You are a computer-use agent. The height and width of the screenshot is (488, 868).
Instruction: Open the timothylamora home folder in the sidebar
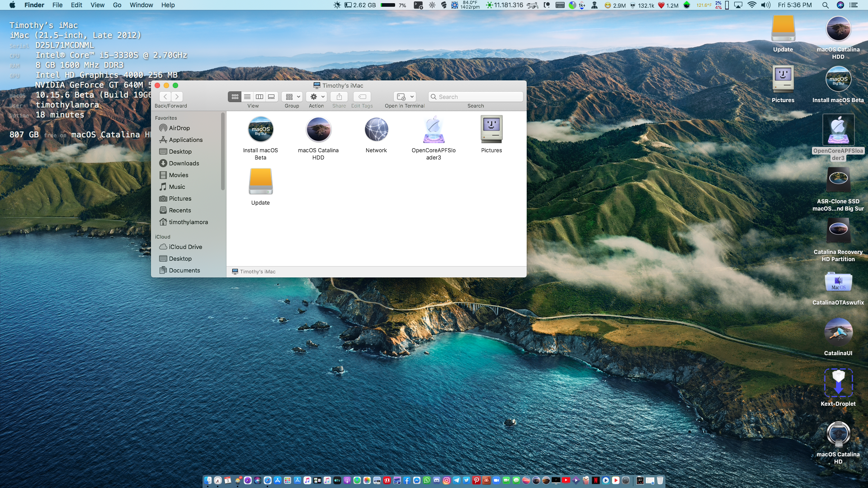click(x=184, y=222)
